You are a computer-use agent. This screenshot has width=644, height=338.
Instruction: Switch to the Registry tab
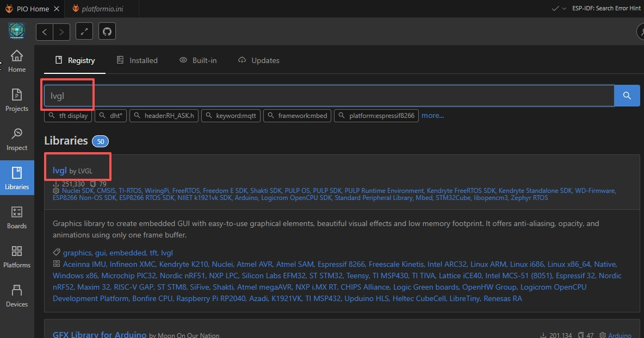75,60
